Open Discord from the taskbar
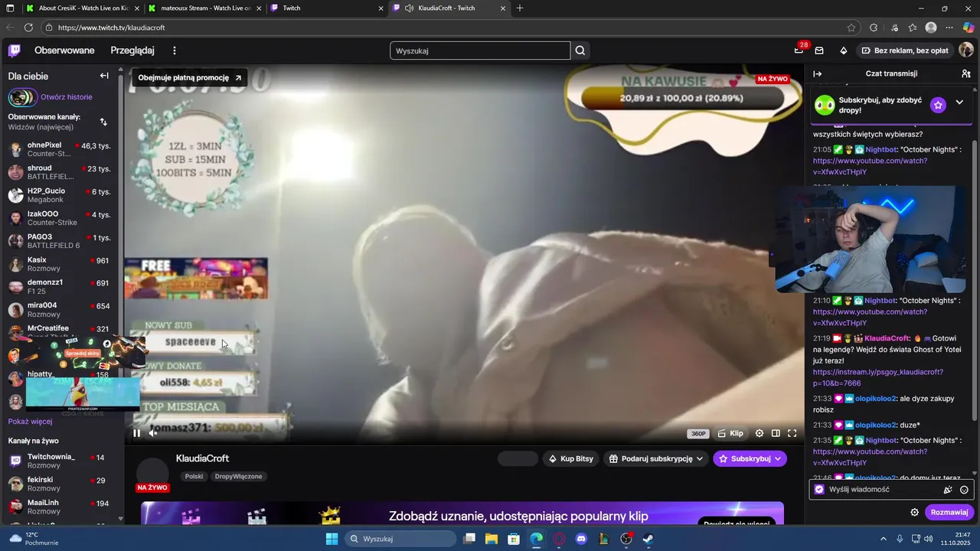Viewport: 980px width, 551px height. (x=580, y=539)
